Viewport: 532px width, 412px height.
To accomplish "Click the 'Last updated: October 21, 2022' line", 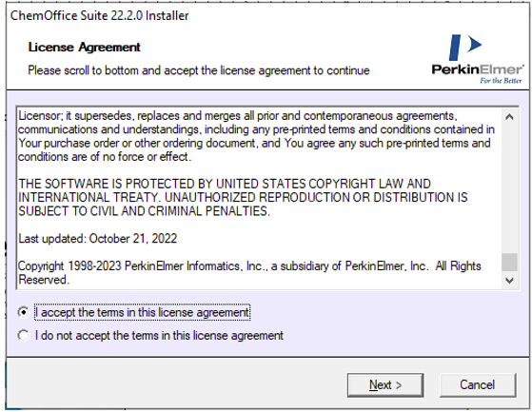I will point(98,239).
